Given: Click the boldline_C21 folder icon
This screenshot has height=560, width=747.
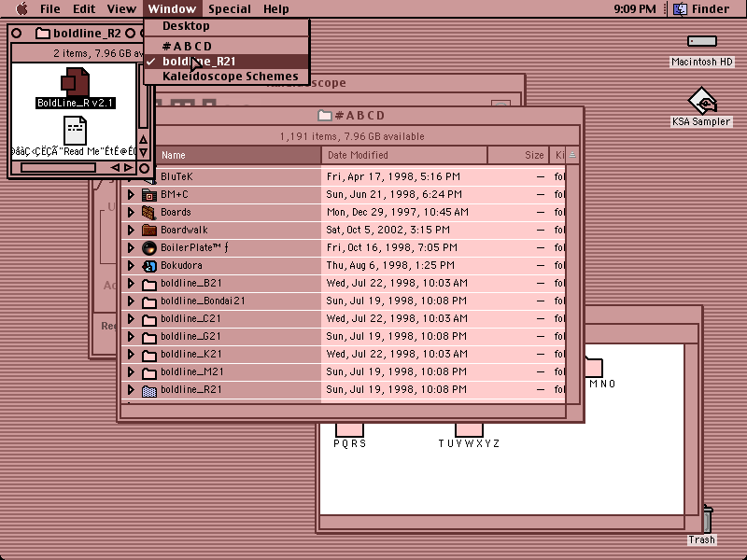Looking at the screenshot, I should click(x=149, y=319).
